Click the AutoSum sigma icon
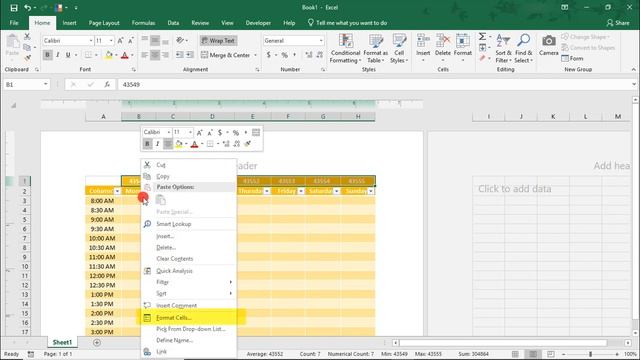640x360 pixels. click(482, 37)
